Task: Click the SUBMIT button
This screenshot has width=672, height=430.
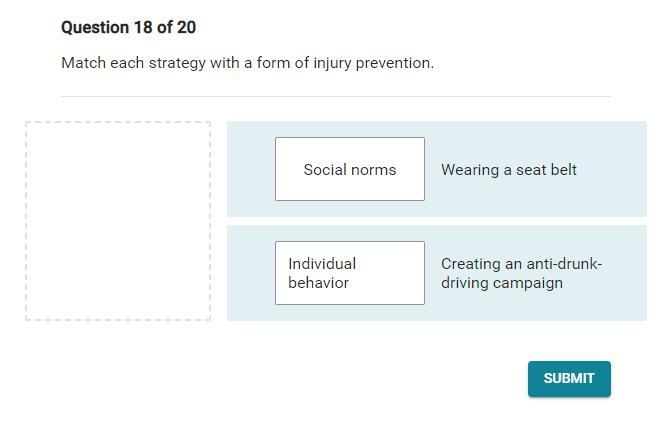Action: (569, 379)
